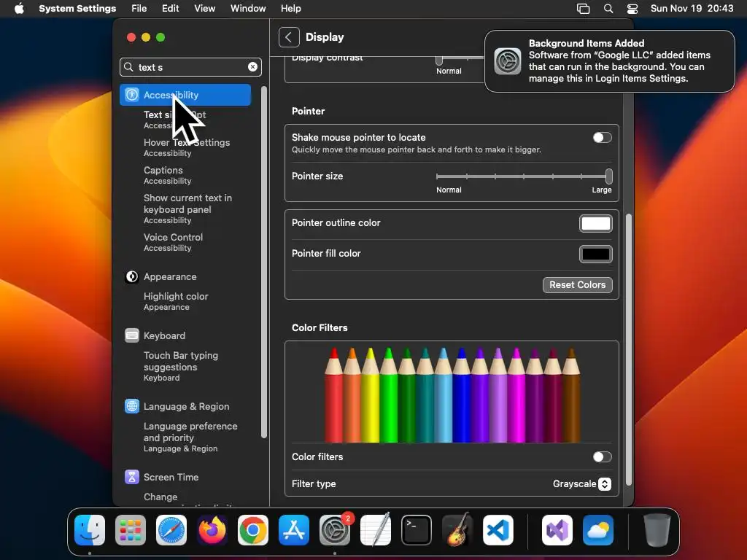Open the View menu
This screenshot has width=747, height=560.
click(x=204, y=8)
